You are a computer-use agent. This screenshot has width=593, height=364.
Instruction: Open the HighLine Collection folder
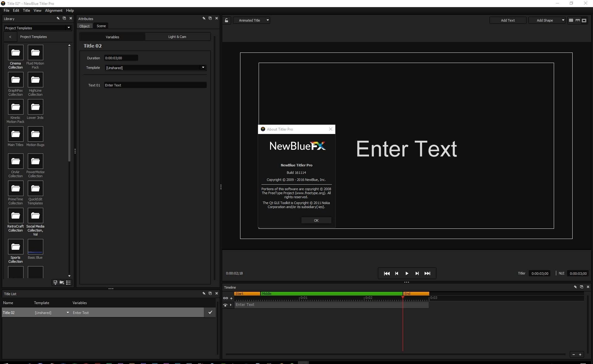click(35, 80)
